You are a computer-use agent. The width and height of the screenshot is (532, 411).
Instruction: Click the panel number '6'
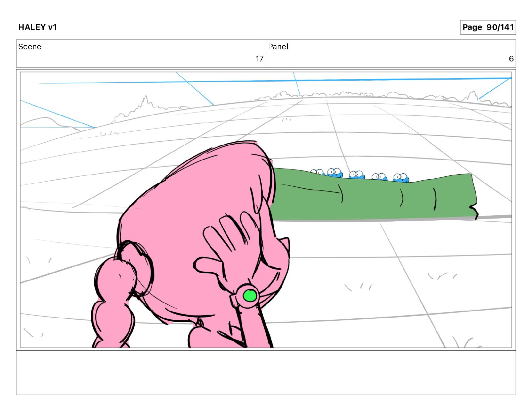tap(511, 59)
